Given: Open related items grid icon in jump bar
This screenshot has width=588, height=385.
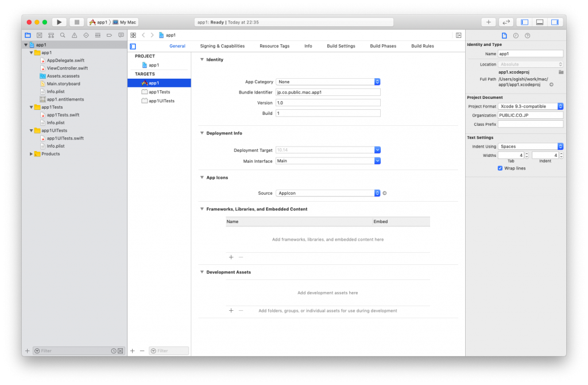Looking at the screenshot, I should [x=133, y=35].
